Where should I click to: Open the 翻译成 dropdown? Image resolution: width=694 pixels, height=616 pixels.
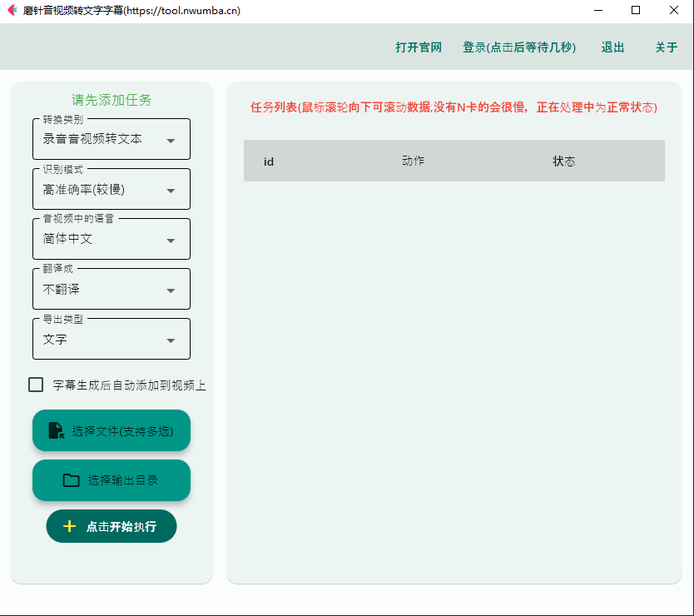[x=112, y=289]
